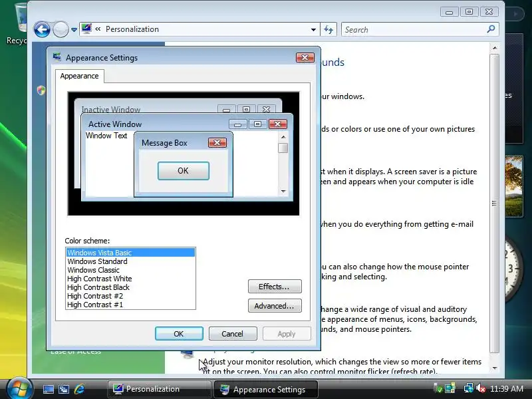The width and height of the screenshot is (532, 399).
Task: Click the sidebar clock gadget
Action: 513,270
